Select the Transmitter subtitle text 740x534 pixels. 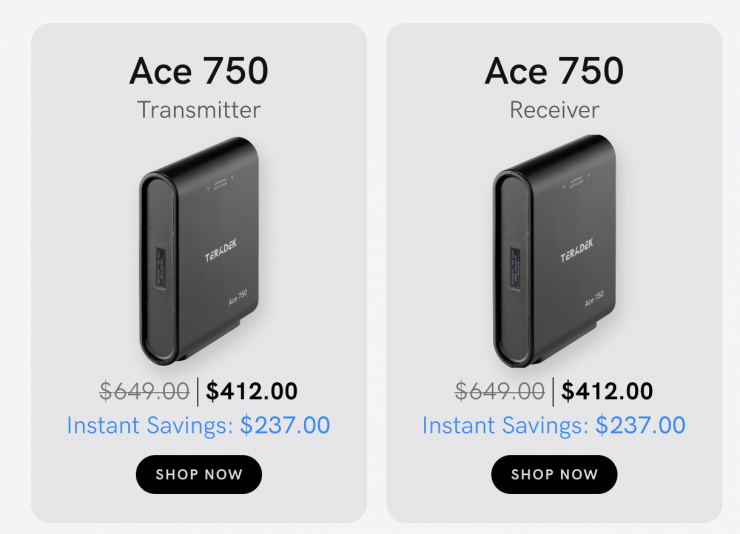(x=198, y=109)
